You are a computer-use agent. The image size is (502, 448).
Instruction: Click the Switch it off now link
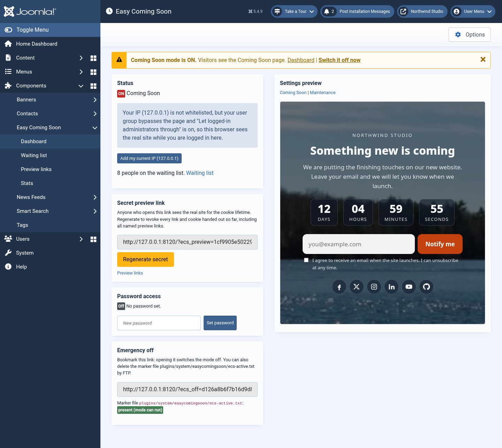pyautogui.click(x=340, y=60)
